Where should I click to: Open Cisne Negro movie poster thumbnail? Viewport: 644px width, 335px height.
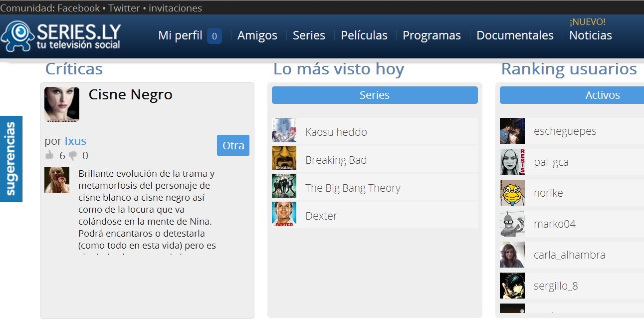click(62, 104)
